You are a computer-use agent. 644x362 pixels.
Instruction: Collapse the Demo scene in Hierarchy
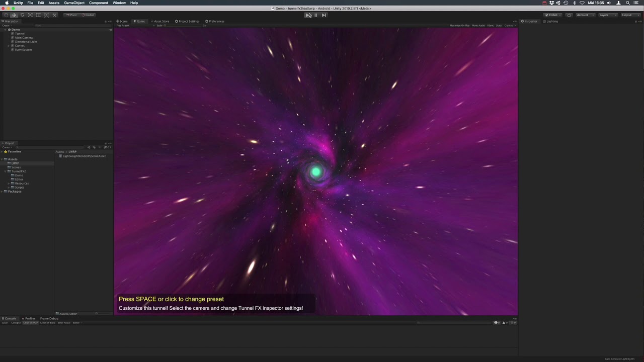(6, 30)
